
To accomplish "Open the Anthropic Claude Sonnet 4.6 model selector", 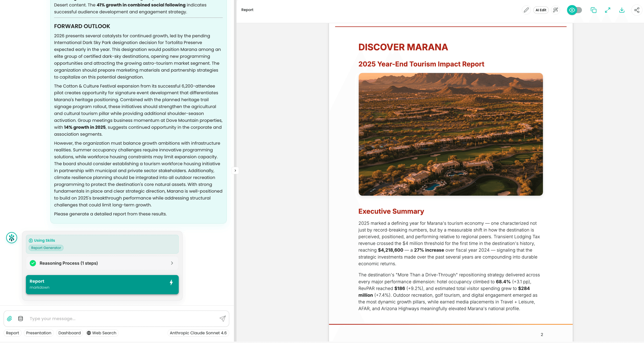I will pyautogui.click(x=198, y=333).
